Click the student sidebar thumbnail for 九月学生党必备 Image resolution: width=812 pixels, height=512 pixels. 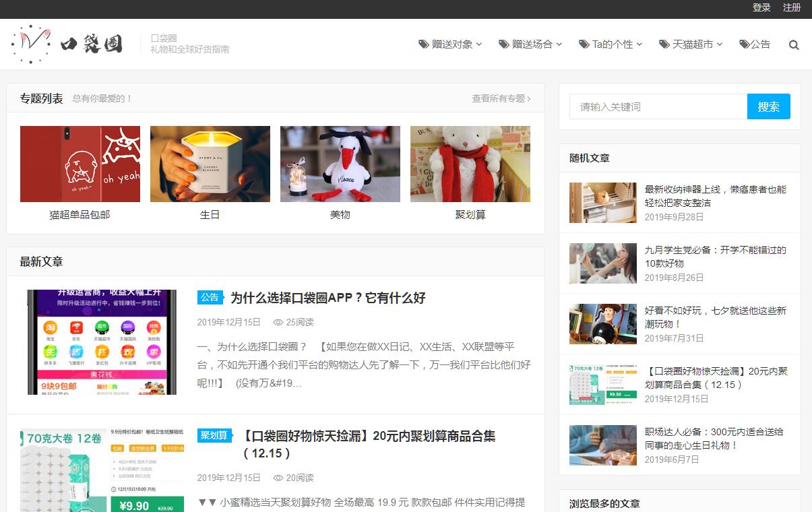(603, 263)
